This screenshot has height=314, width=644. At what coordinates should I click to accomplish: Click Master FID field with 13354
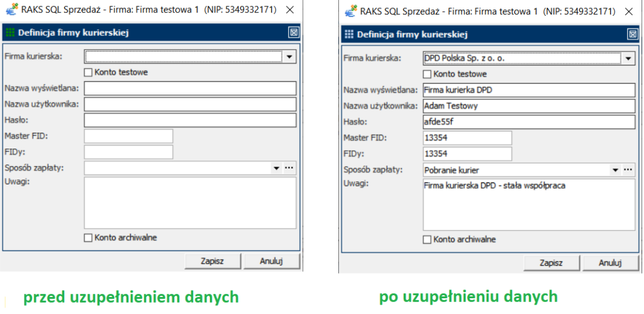467,138
